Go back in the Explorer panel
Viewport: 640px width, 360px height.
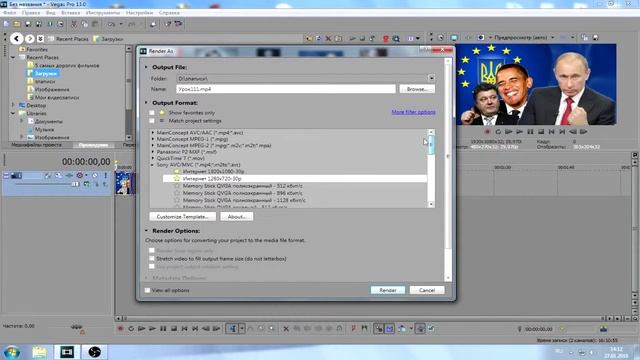pos(16,39)
